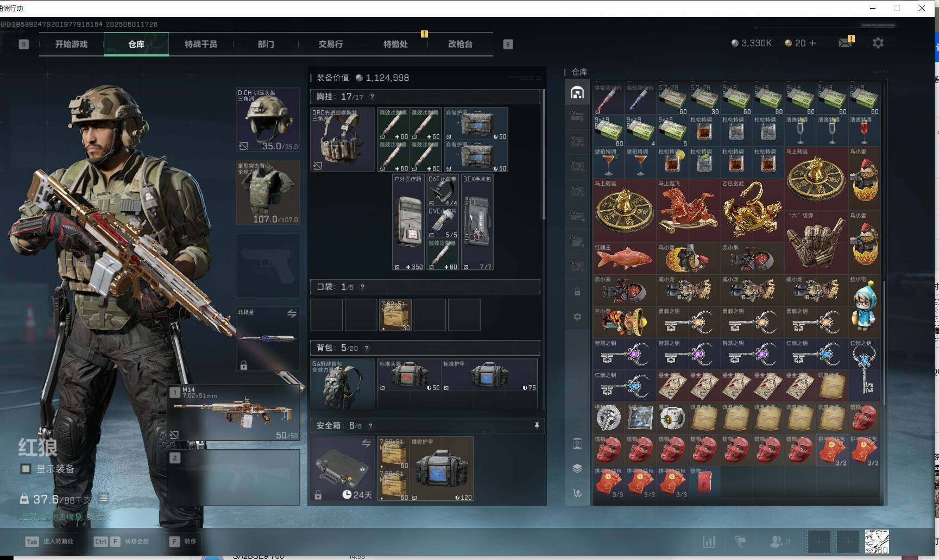This screenshot has width=939, height=560.
Task: Select the 重型突击背心 armor slot
Action: click(x=268, y=193)
